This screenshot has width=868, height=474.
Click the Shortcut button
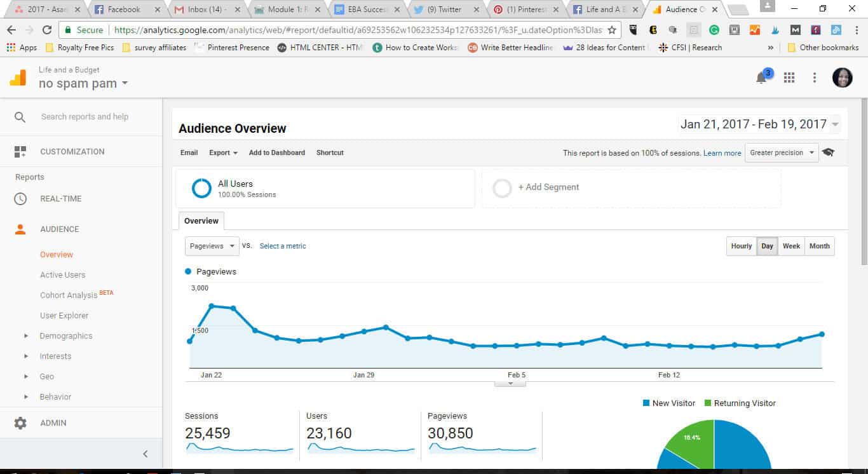330,153
